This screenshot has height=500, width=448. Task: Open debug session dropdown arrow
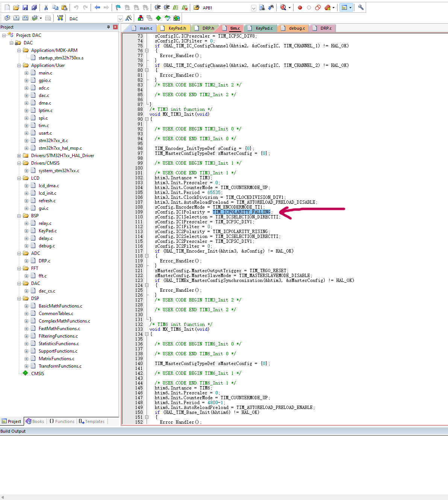289,8
